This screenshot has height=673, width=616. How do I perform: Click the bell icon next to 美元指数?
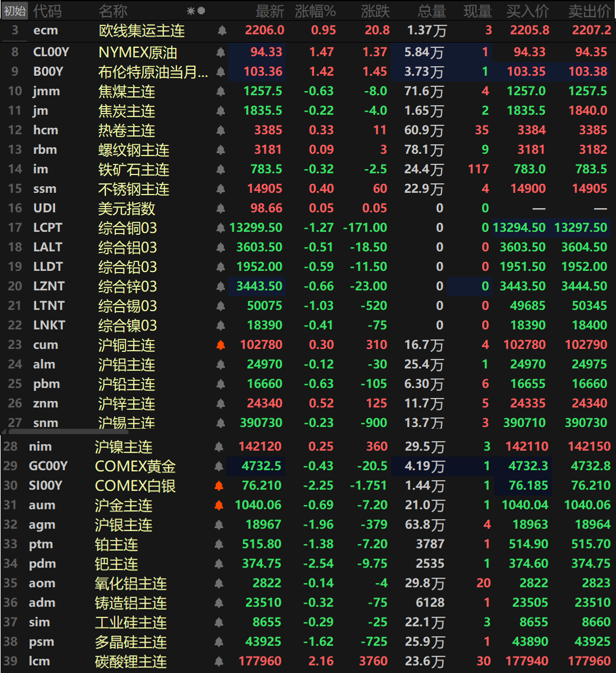[221, 209]
